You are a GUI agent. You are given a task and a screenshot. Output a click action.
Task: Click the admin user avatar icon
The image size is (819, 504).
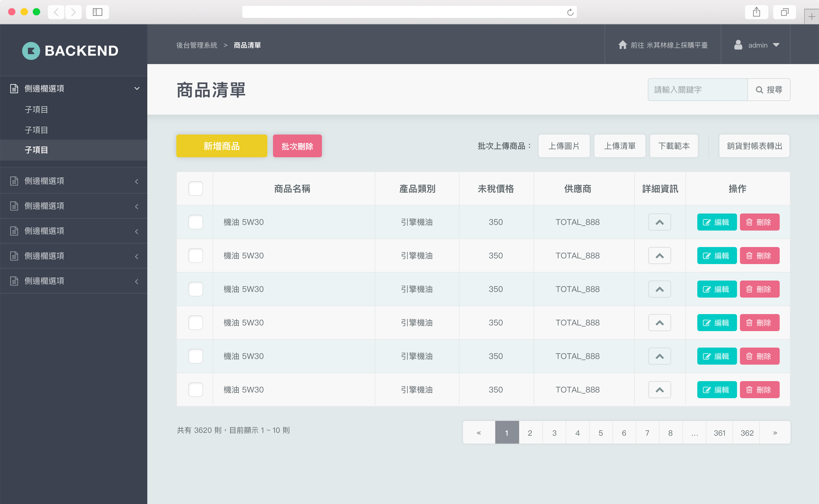[x=738, y=45]
